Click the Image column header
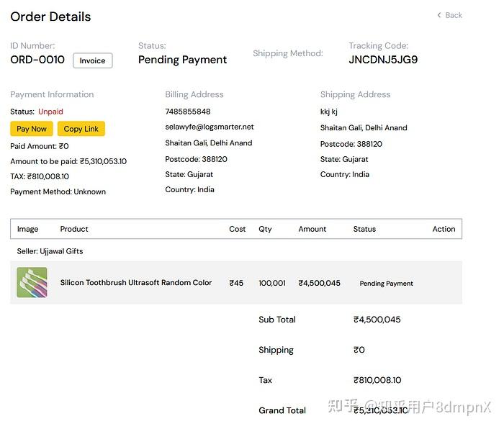The image size is (504, 429). coord(27,229)
